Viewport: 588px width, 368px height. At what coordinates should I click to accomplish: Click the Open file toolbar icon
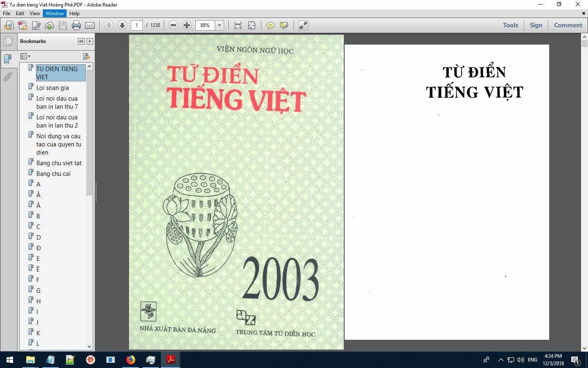point(9,25)
